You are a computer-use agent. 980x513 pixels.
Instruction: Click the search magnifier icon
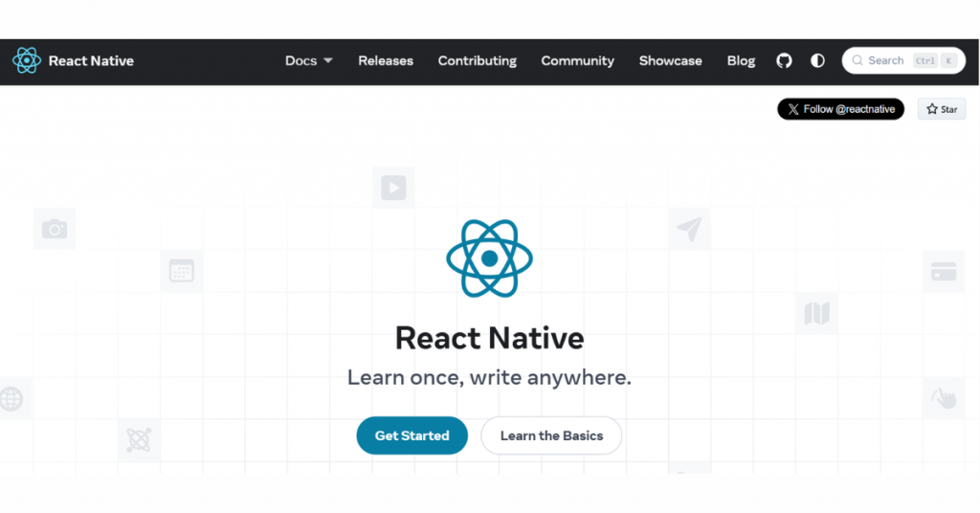click(857, 60)
